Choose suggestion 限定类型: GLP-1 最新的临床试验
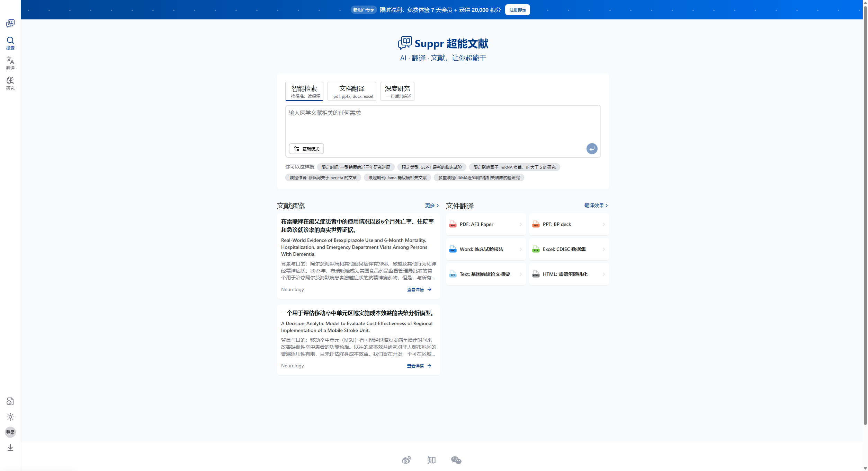This screenshot has width=868, height=471. click(432, 167)
